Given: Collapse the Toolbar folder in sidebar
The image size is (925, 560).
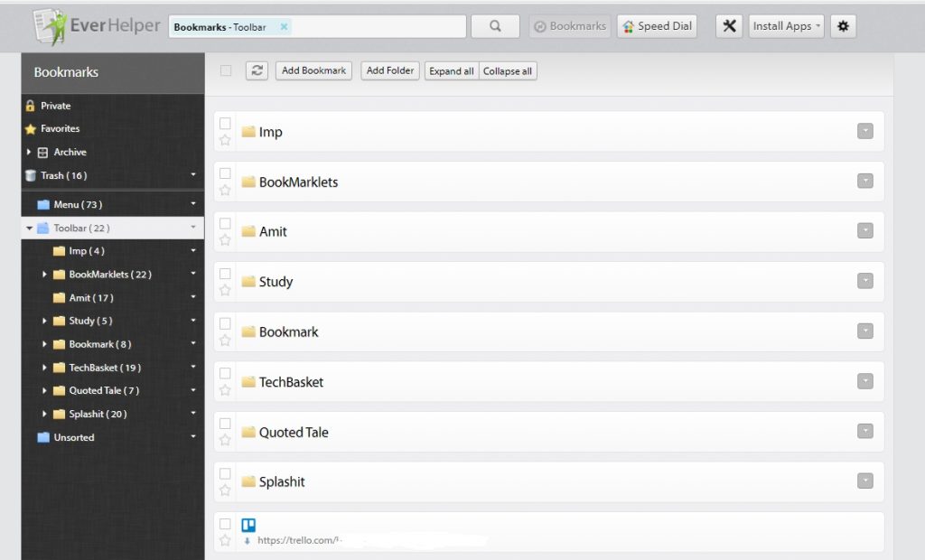Looking at the screenshot, I should [29, 228].
